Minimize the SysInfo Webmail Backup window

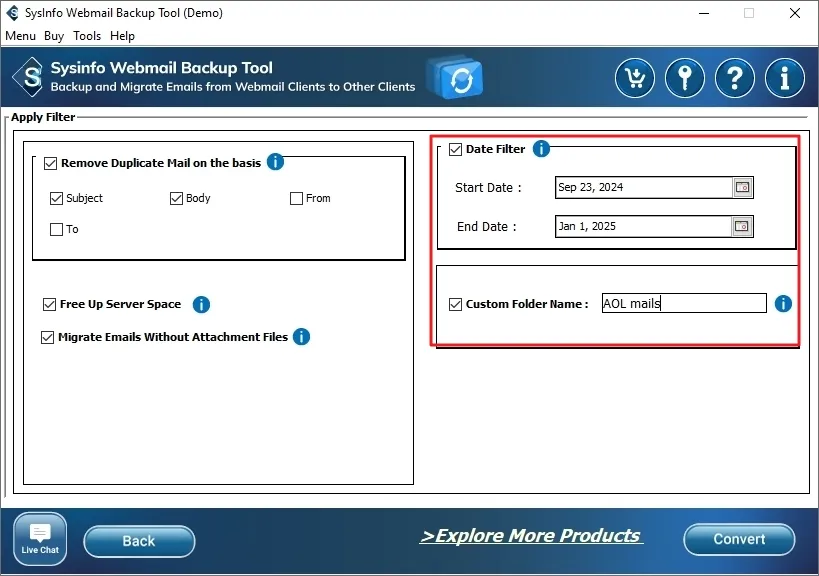click(x=704, y=13)
